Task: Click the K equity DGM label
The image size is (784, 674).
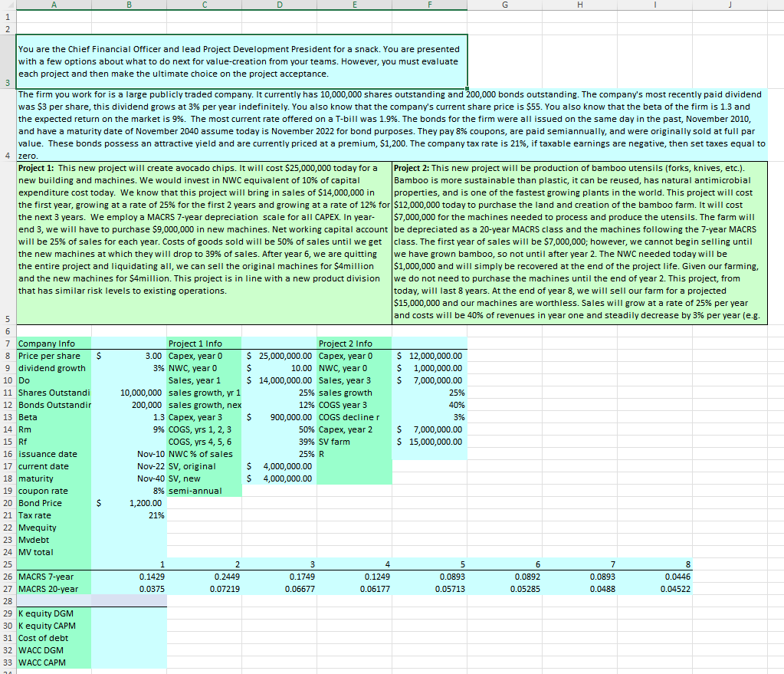Action: pos(53,613)
